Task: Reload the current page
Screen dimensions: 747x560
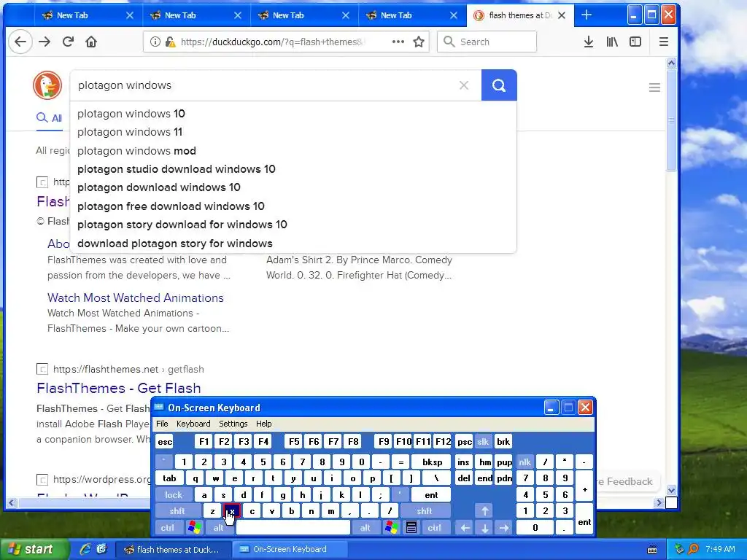Action: 68,42
